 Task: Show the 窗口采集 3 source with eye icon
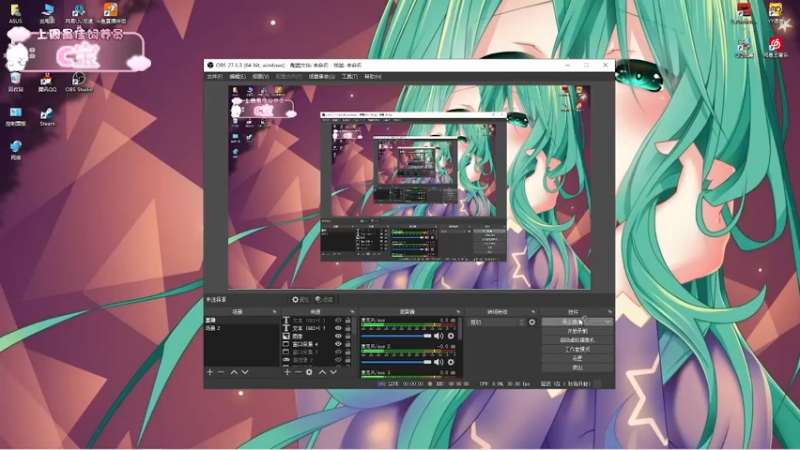(x=338, y=352)
